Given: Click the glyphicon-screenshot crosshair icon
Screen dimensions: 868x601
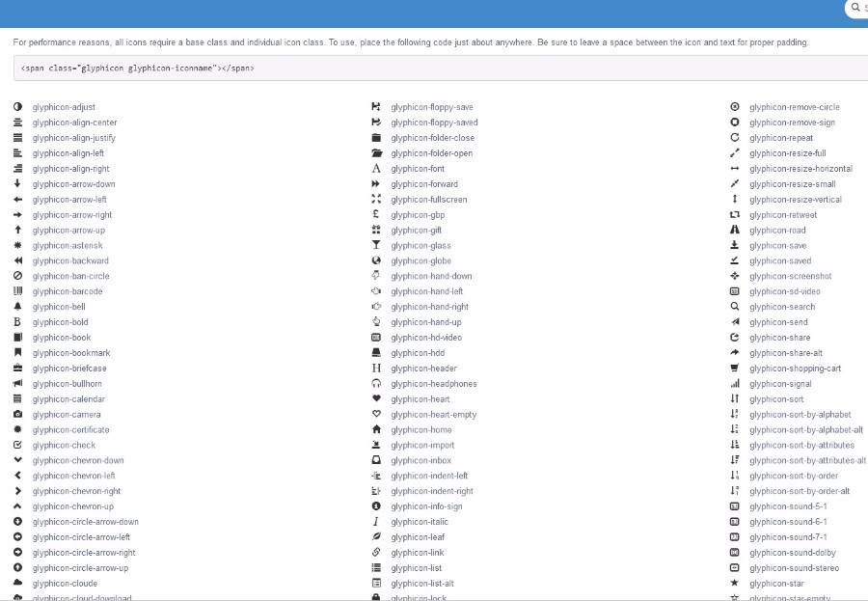Looking at the screenshot, I should point(735,275).
